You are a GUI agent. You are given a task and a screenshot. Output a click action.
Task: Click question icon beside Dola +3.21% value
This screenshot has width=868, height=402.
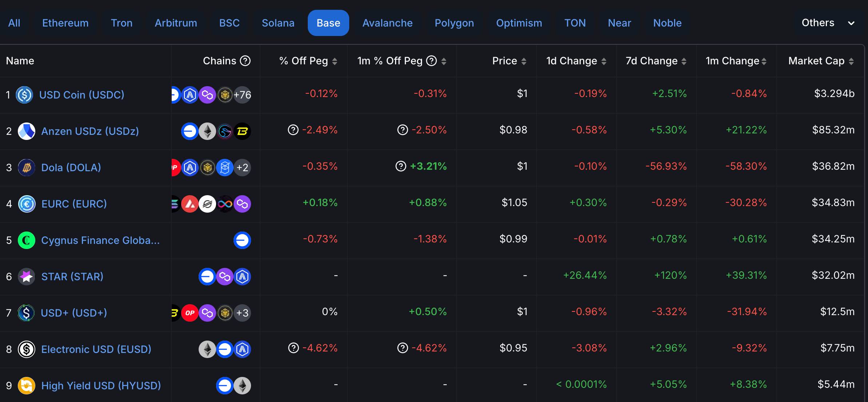click(x=401, y=166)
